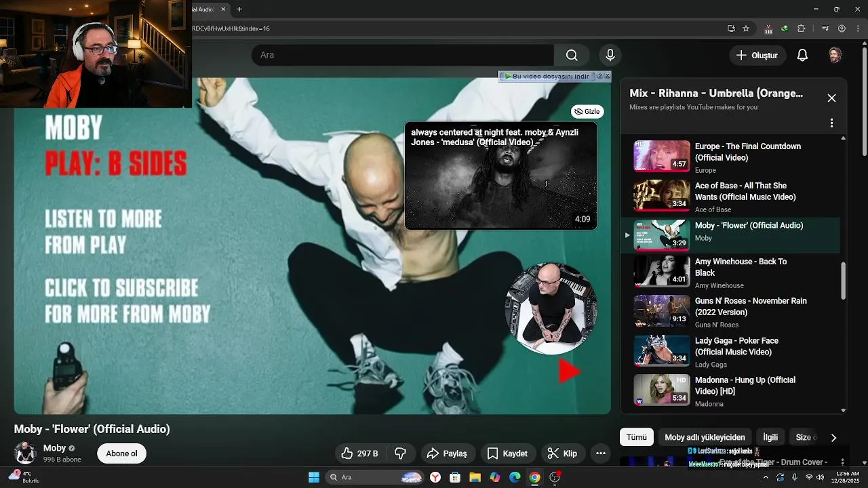Play 'Guns N' Roses - November Rain' from the playlist
Image resolution: width=868 pixels, height=488 pixels.
coord(730,312)
